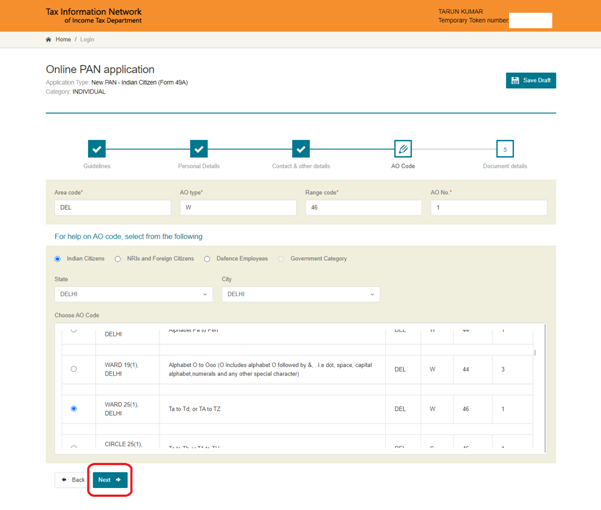Screen dimensions: 601x510
Task: Open the Personal Details step checkmark
Action: 199,149
